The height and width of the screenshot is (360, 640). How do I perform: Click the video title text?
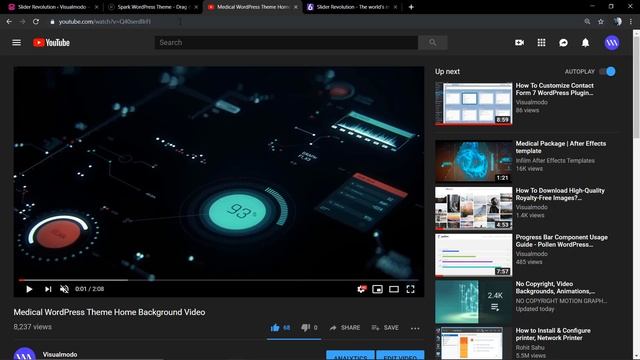point(109,312)
